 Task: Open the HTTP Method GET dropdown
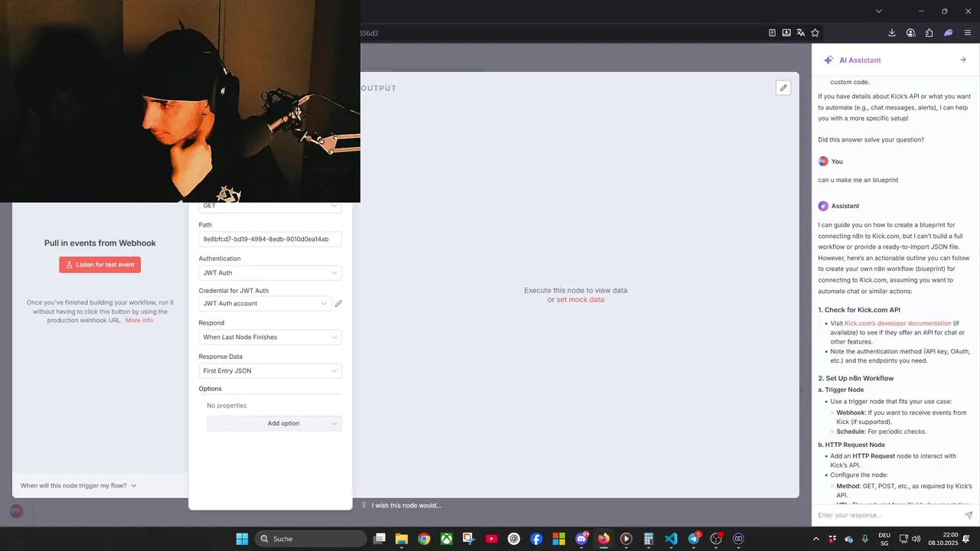270,206
